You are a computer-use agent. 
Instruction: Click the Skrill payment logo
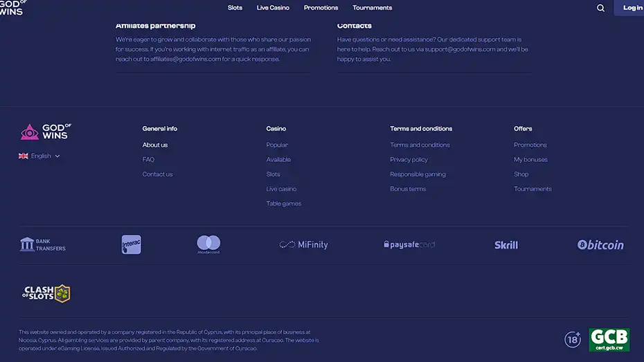pos(506,244)
